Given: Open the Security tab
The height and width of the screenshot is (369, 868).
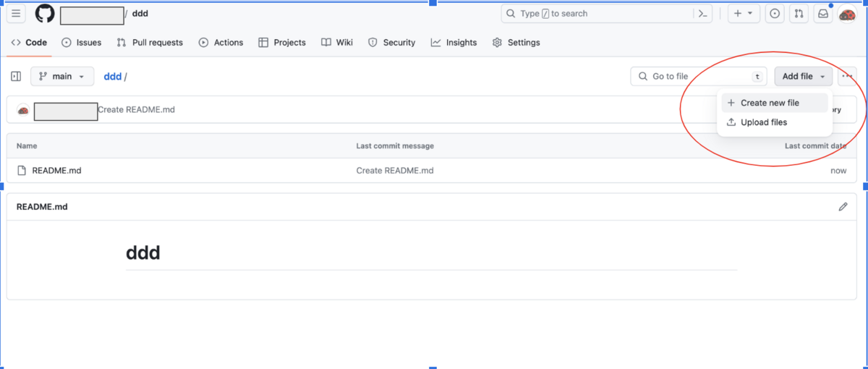Looking at the screenshot, I should pos(391,43).
